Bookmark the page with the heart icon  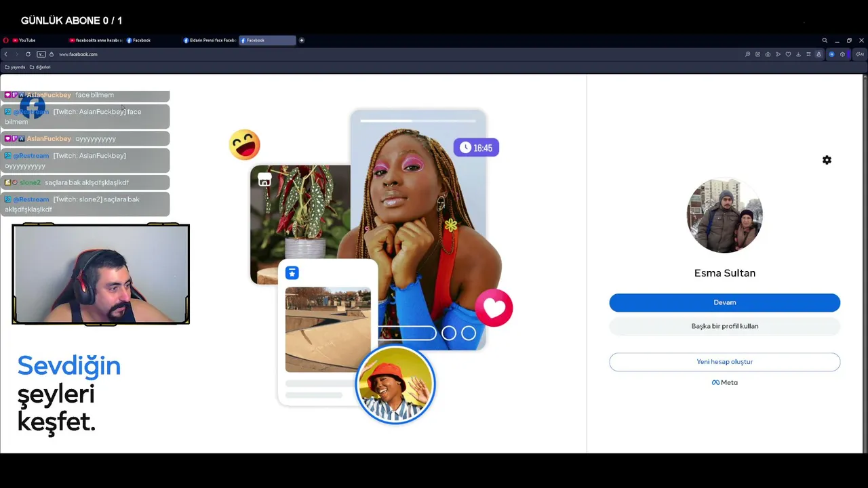788,54
